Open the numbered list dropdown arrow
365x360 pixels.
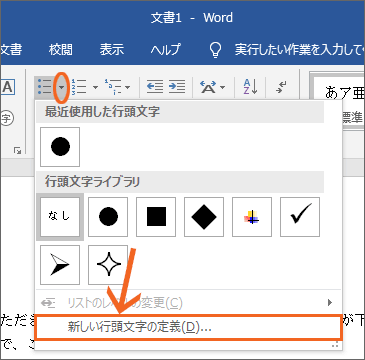pos(95,88)
